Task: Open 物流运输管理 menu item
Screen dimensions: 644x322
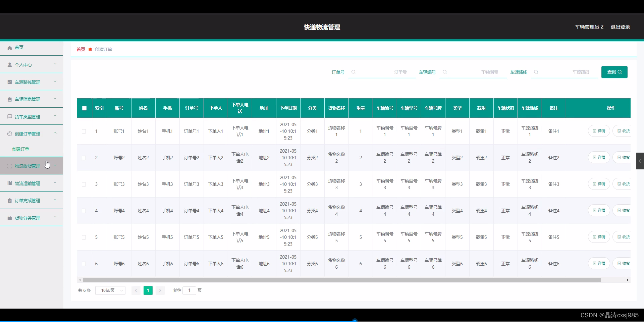Action: [x=32, y=183]
